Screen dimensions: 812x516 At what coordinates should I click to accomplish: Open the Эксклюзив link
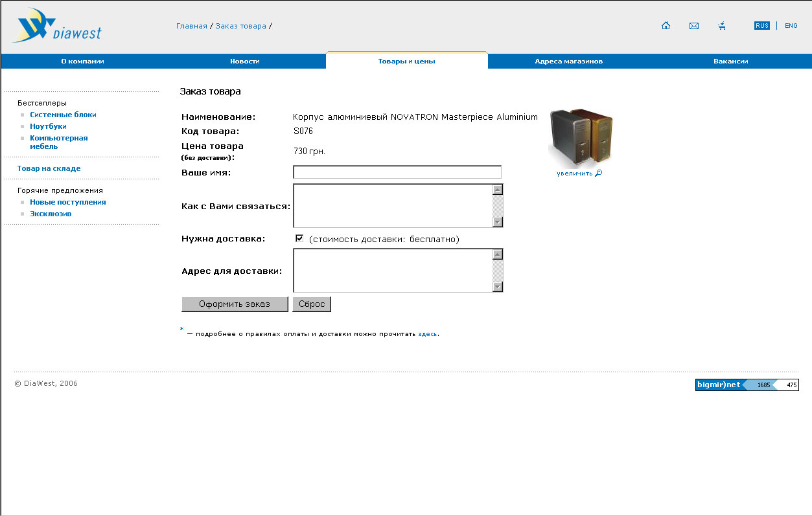coord(51,214)
